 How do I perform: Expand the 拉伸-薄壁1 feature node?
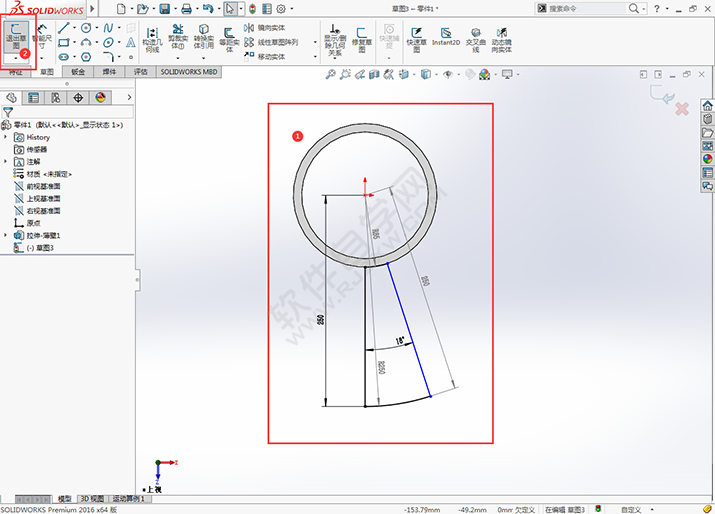(6, 235)
